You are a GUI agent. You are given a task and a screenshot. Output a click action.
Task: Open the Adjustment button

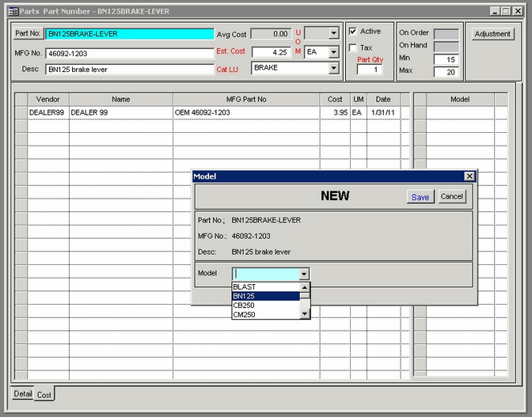coord(492,35)
